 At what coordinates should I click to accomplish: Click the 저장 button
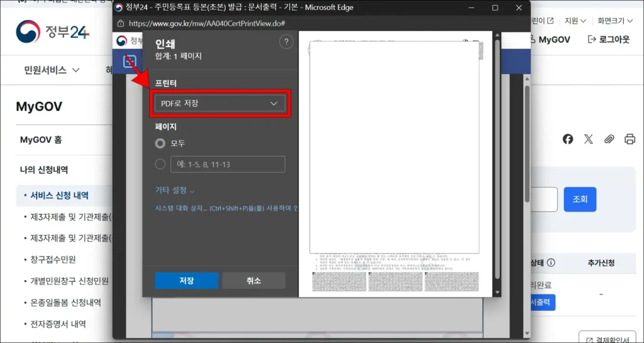(x=186, y=281)
